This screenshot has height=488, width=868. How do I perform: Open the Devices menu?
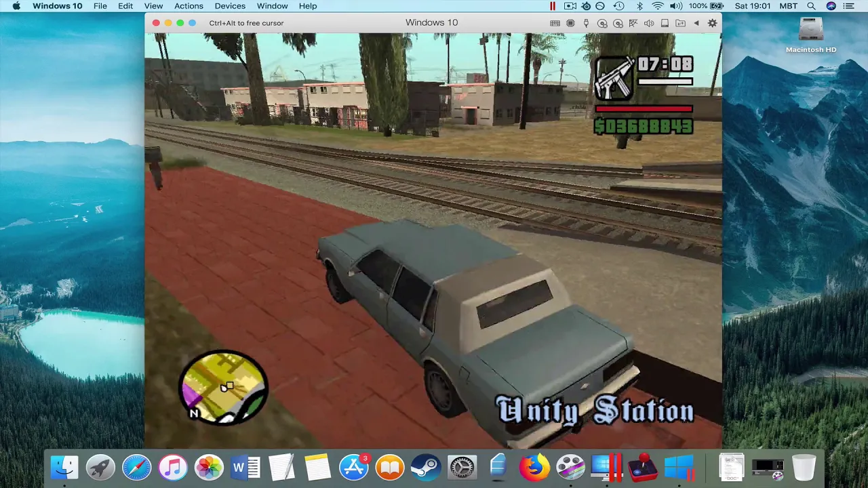230,6
